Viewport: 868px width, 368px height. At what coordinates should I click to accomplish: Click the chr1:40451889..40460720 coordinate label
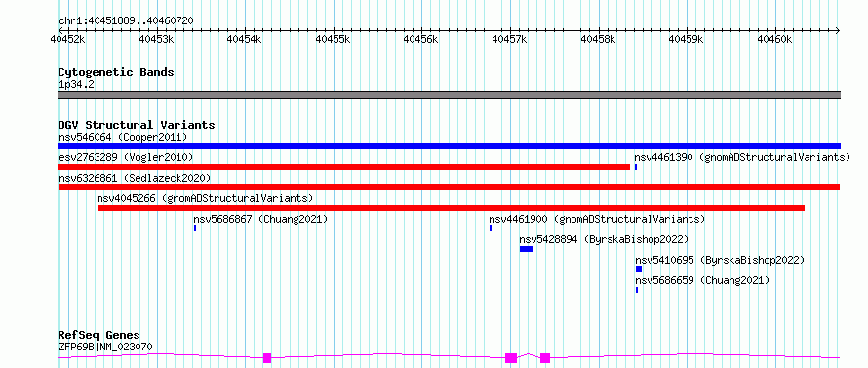pos(126,21)
